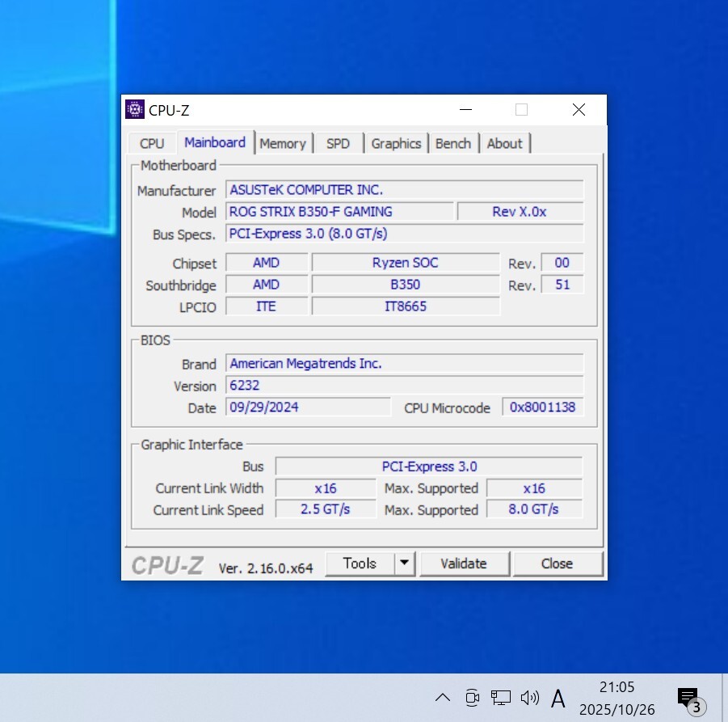Open the Bench tab

coord(452,143)
